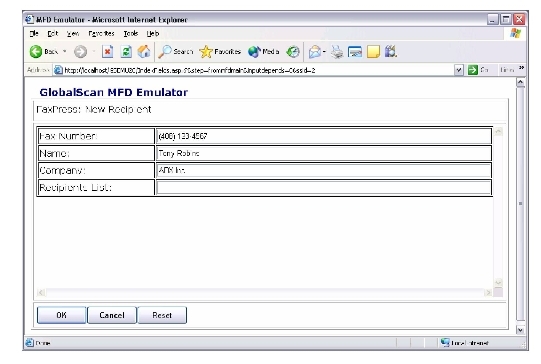
Task: Click the Name field containing Tony Robins
Action: pyautogui.click(x=324, y=153)
